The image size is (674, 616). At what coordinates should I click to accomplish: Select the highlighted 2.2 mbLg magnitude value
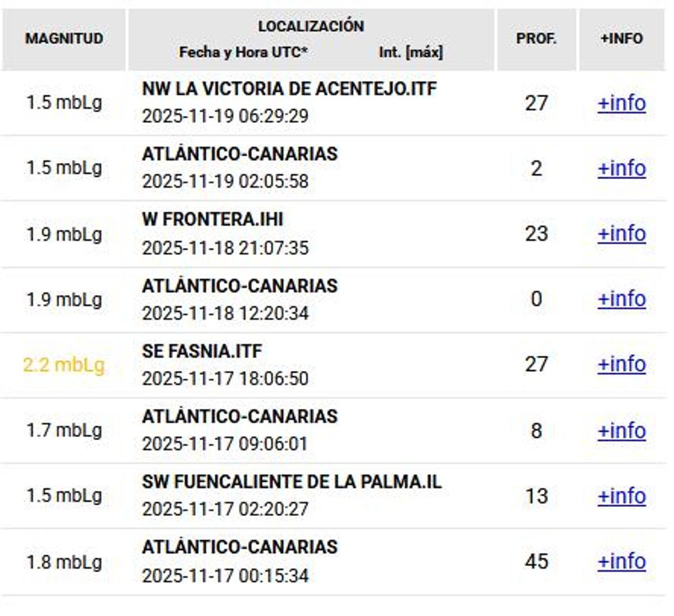[x=63, y=364]
